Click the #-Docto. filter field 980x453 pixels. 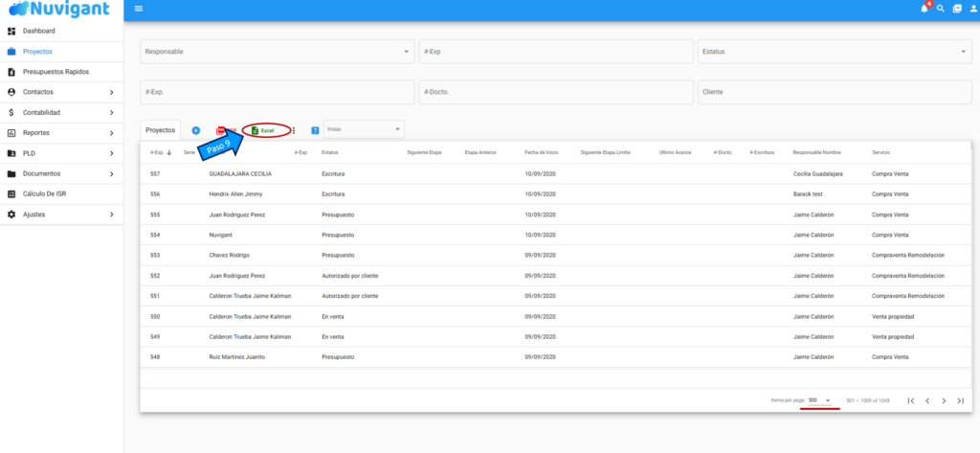point(556,92)
